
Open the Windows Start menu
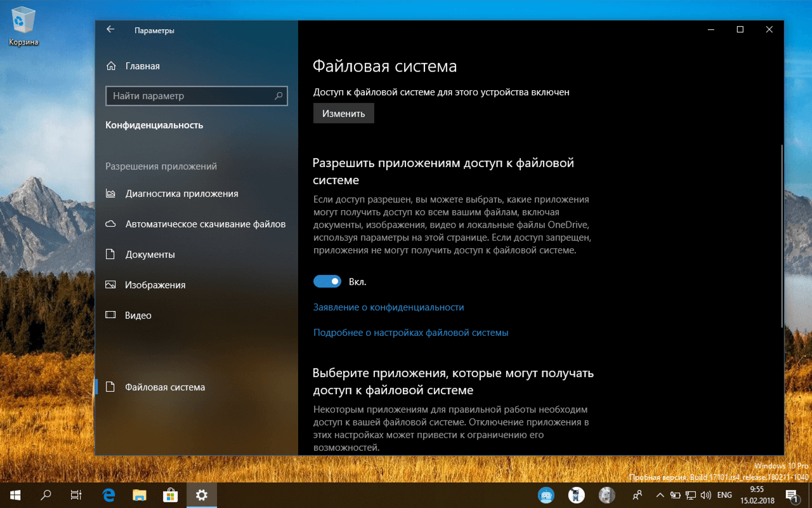(15, 495)
